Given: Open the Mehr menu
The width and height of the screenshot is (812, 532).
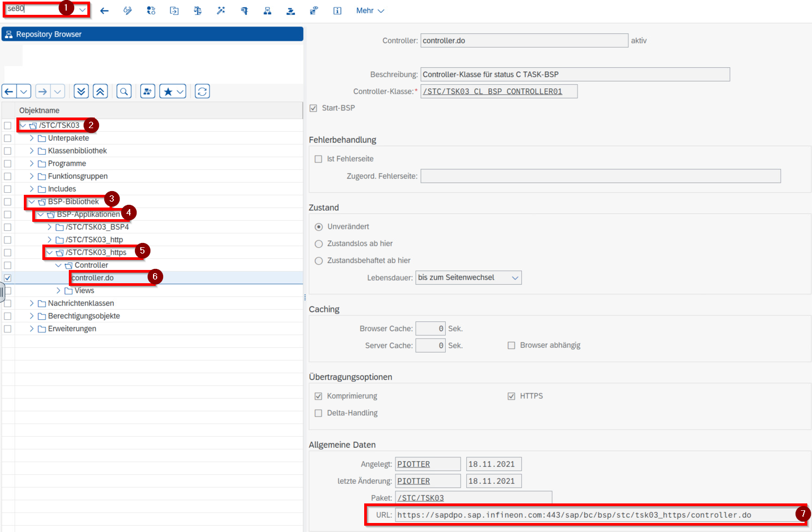Looking at the screenshot, I should [x=370, y=11].
